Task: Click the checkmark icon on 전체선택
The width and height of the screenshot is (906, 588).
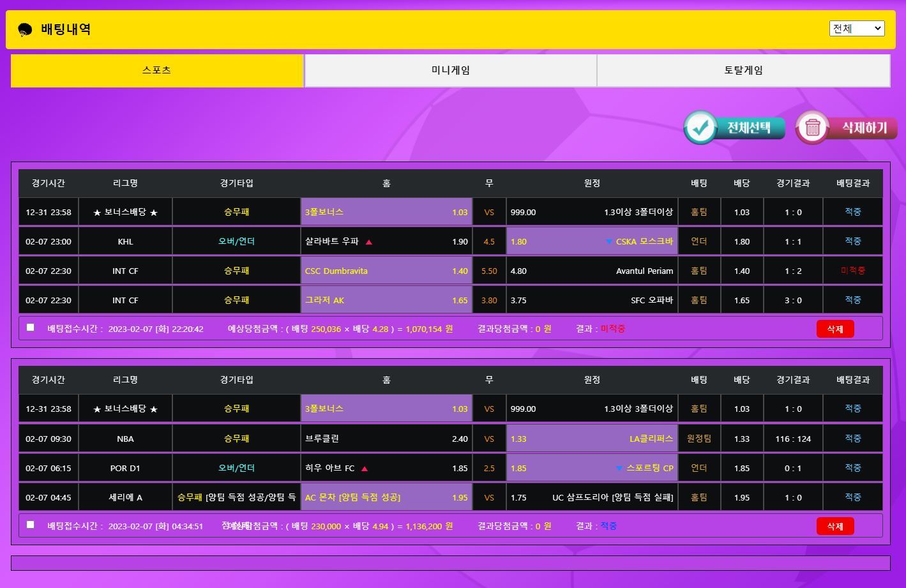Action: pos(700,128)
